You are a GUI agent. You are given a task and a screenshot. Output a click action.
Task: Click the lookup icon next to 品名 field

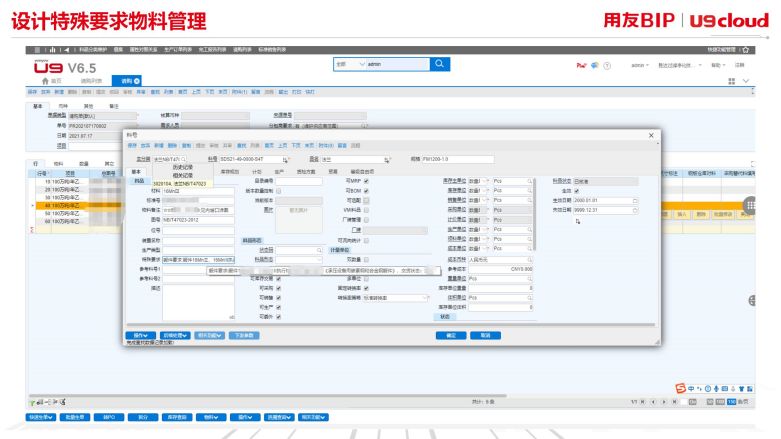(x=387, y=159)
